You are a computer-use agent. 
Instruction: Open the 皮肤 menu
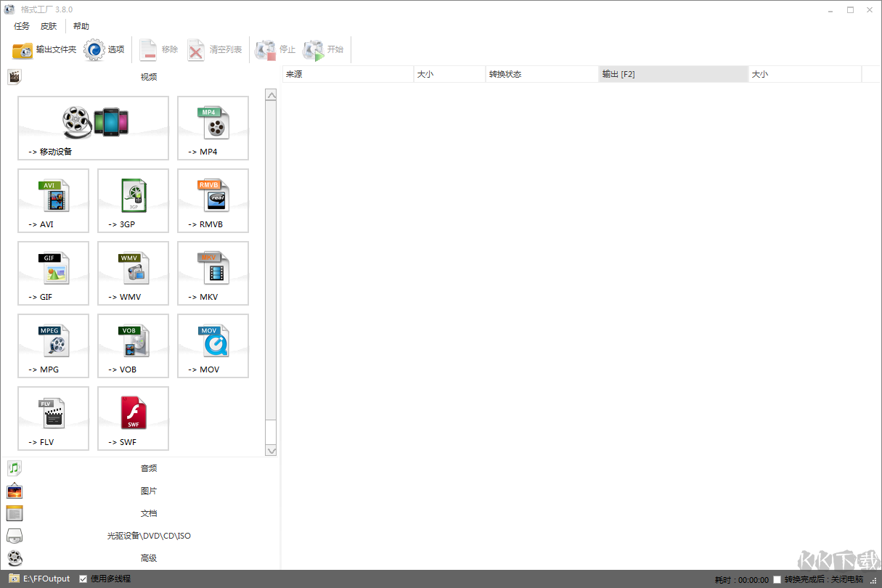coord(49,26)
